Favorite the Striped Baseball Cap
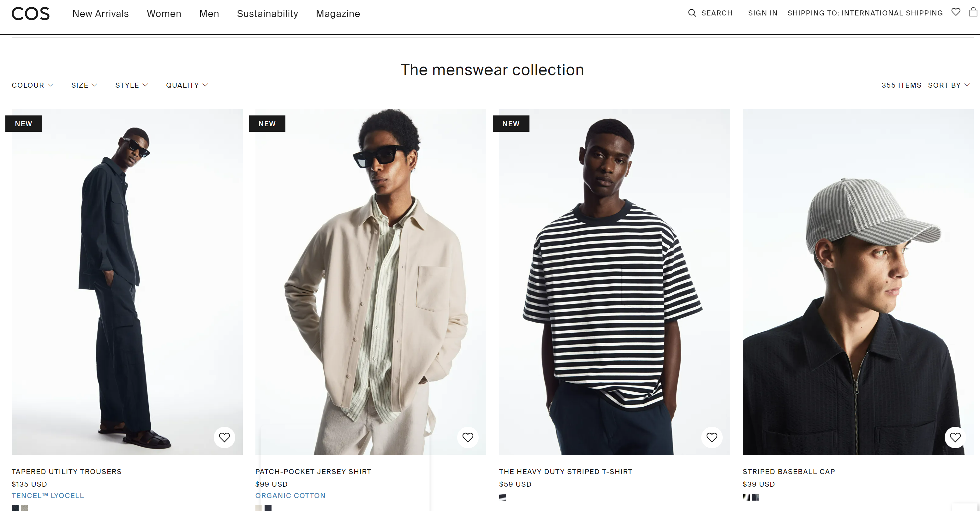This screenshot has width=980, height=511. pyautogui.click(x=955, y=437)
